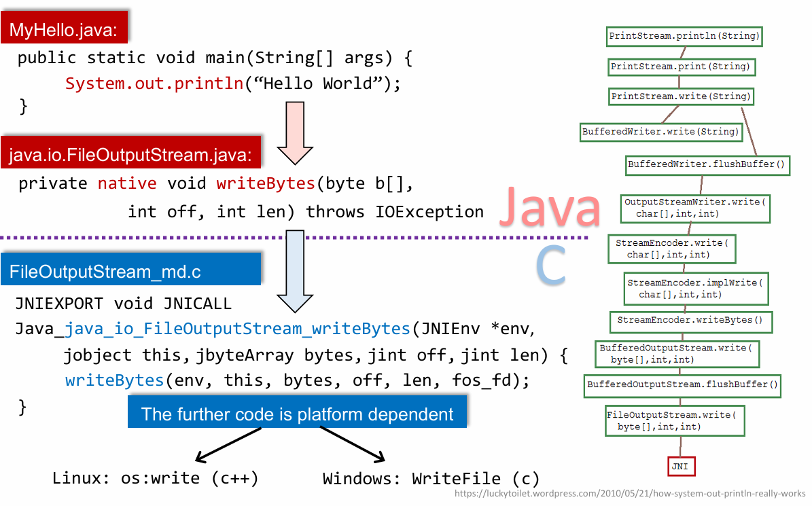Select the red JNI box
Viewport: 812px width, 506px height.
680,467
